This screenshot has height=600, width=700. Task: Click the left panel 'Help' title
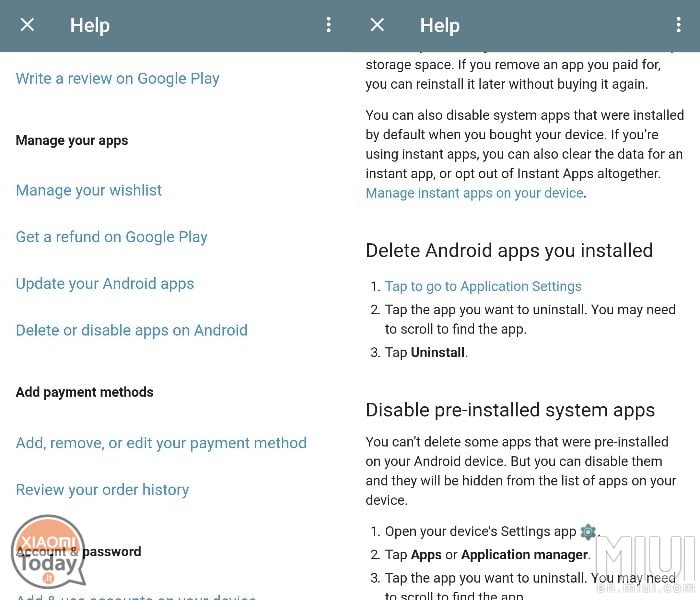click(x=90, y=25)
